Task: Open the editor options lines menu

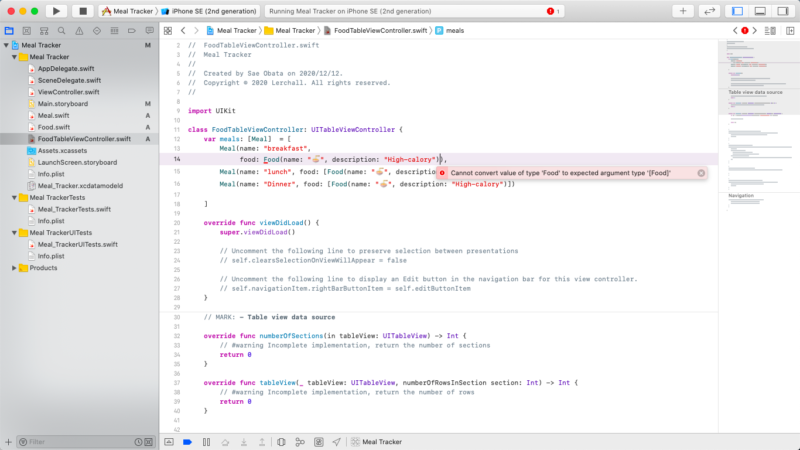Action: (770, 31)
